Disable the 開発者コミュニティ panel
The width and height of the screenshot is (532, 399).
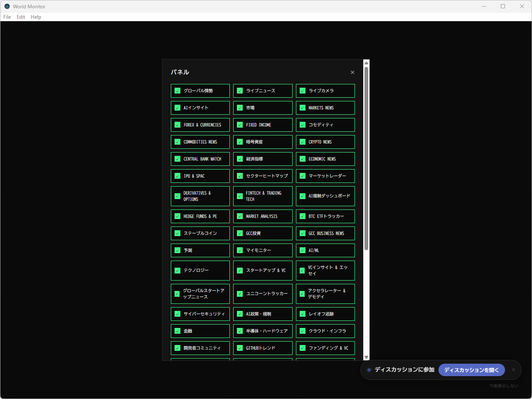pyautogui.click(x=177, y=348)
